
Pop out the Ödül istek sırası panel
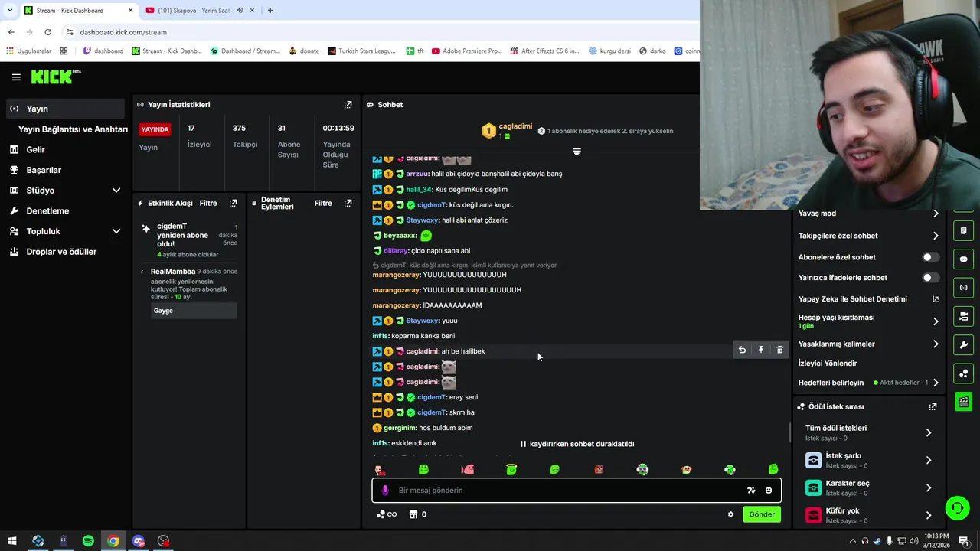pyautogui.click(x=933, y=406)
